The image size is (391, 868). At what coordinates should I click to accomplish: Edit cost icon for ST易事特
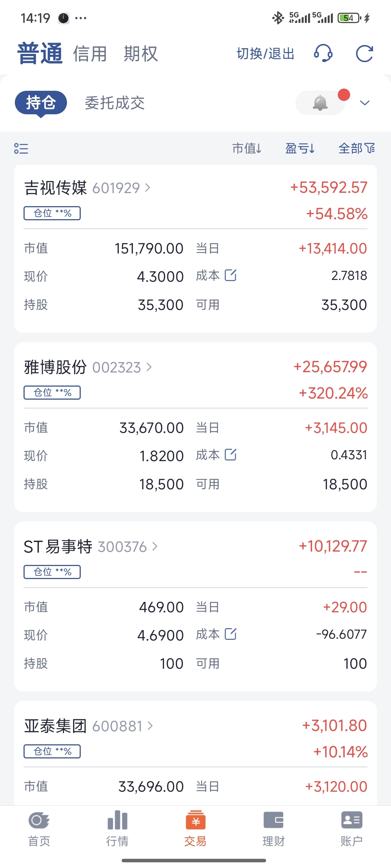click(231, 634)
